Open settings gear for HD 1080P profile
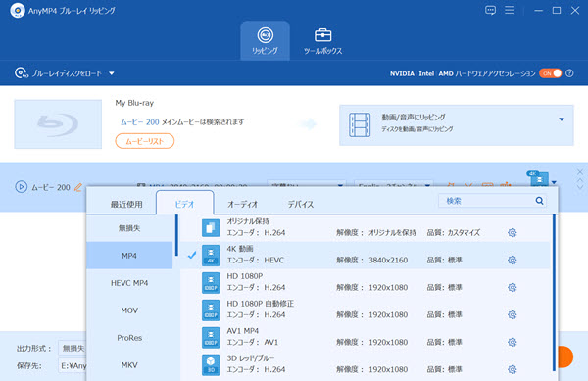This screenshot has height=381, width=588. pos(513,287)
